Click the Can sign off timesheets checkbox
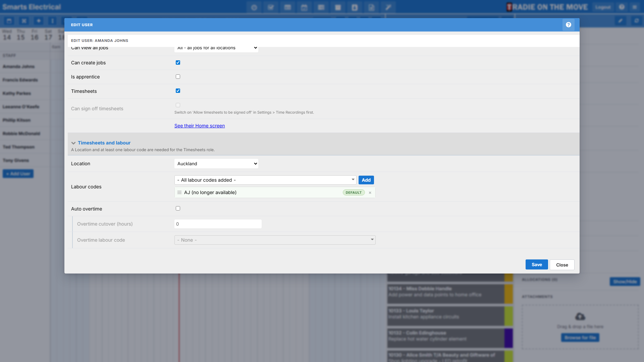 point(178,105)
